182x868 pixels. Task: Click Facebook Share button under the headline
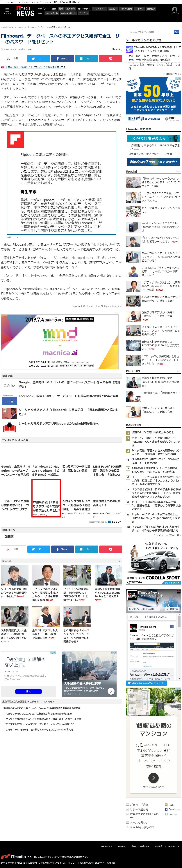(63, 58)
